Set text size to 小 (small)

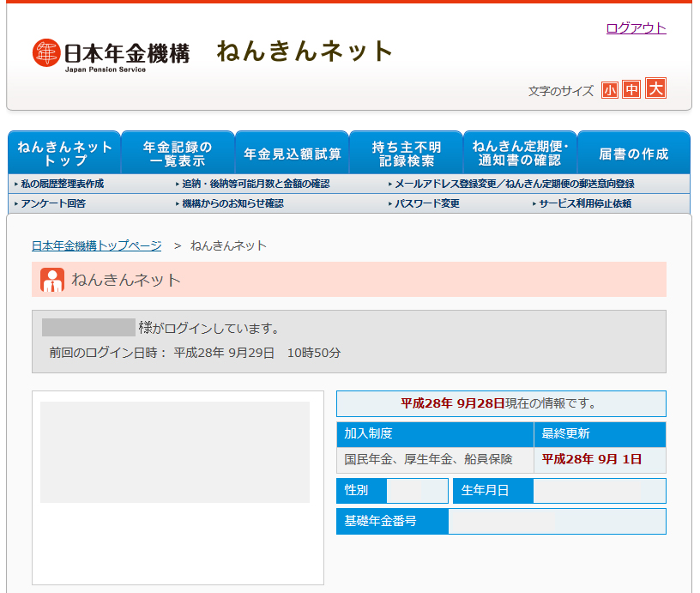pyautogui.click(x=610, y=90)
